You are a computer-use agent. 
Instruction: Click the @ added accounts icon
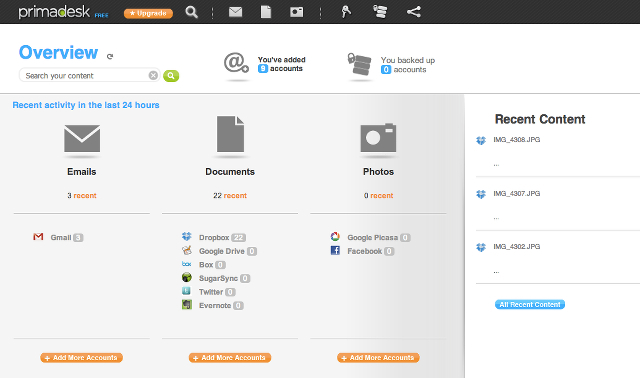pos(236,63)
